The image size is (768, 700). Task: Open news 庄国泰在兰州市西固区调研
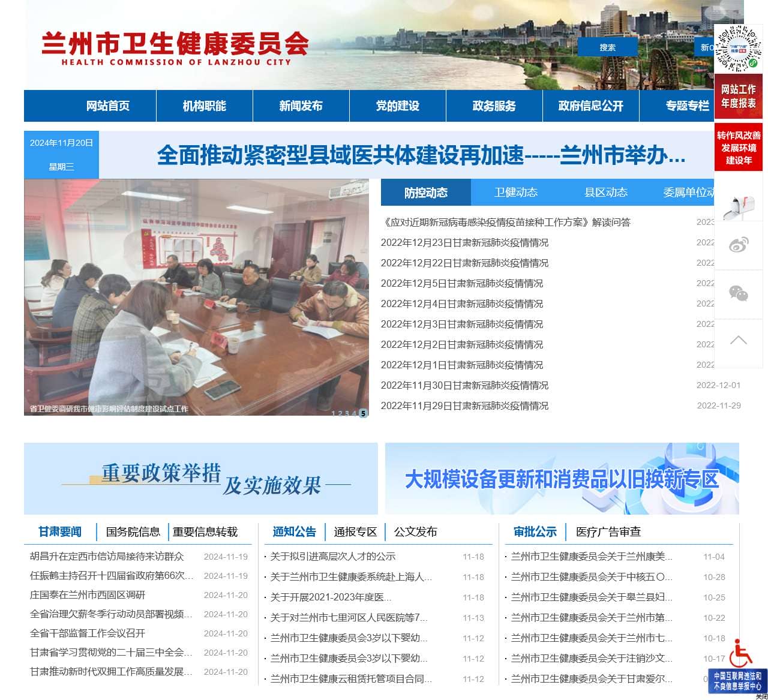coord(88,594)
